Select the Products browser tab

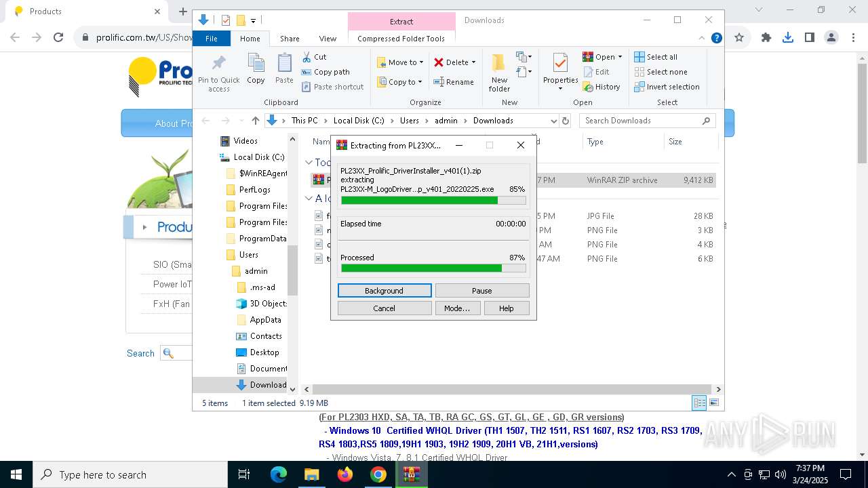pos(86,11)
